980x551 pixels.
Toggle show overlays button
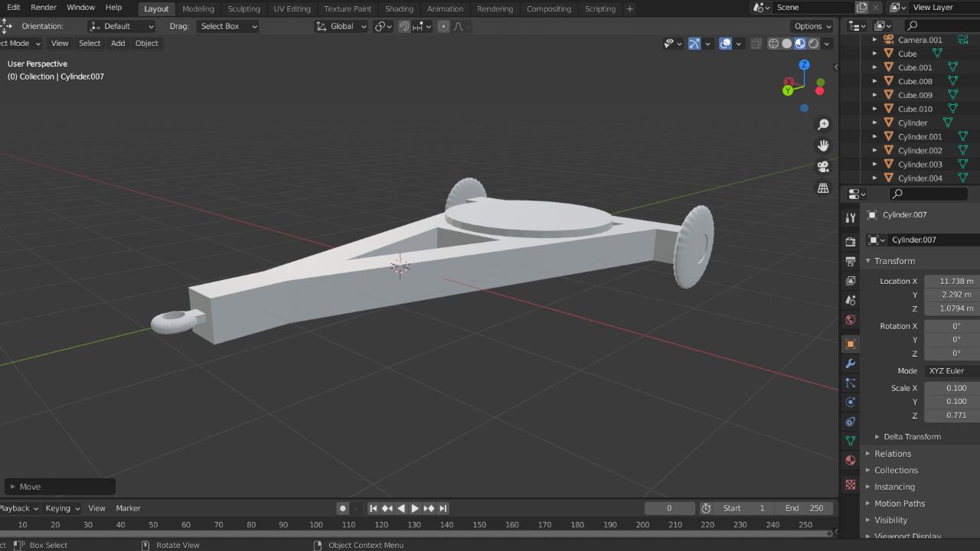point(725,44)
